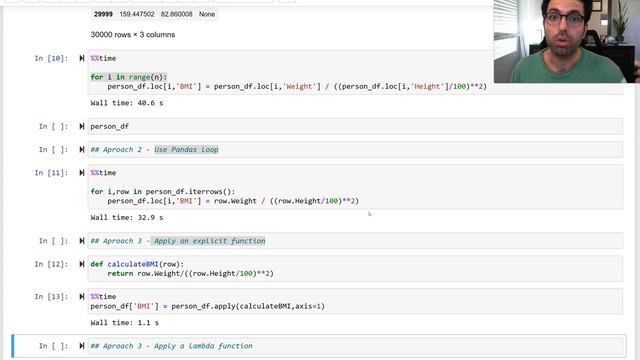The image size is (640, 360).
Task: Click the 159.447502 value in the table
Action: (137, 14)
